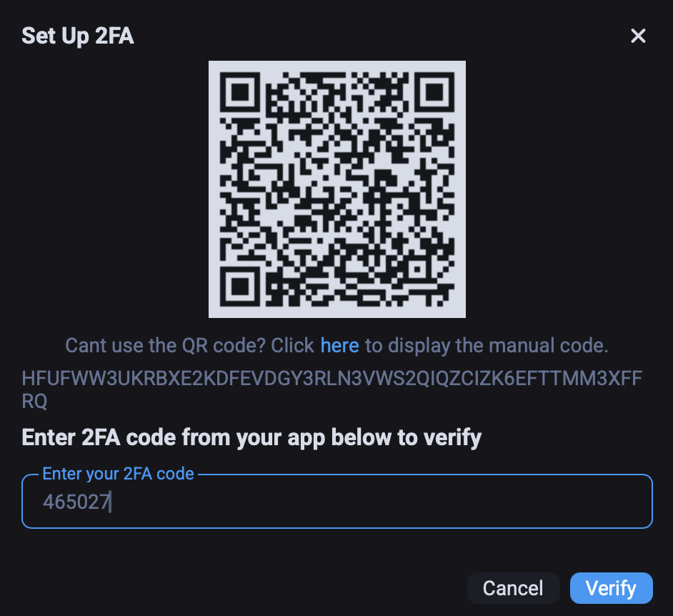
Task: Cancel the 2FA setup
Action: pos(514,588)
